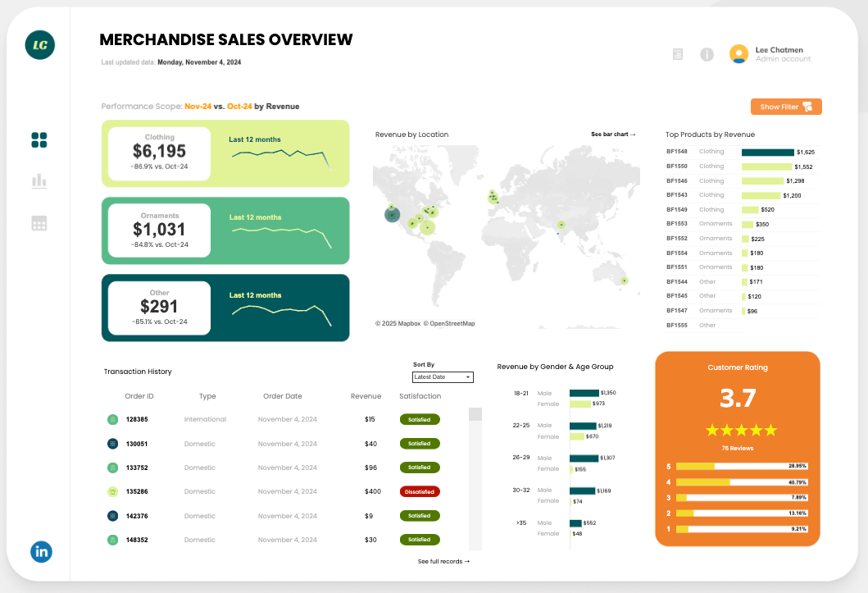
Task: Open the dashboard overview sidebar icon
Action: 39,139
